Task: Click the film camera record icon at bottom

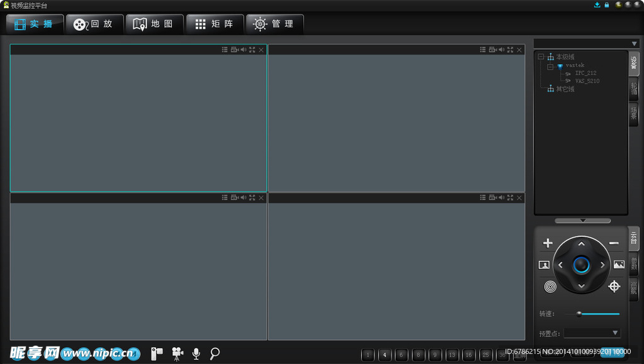Action: (x=177, y=354)
